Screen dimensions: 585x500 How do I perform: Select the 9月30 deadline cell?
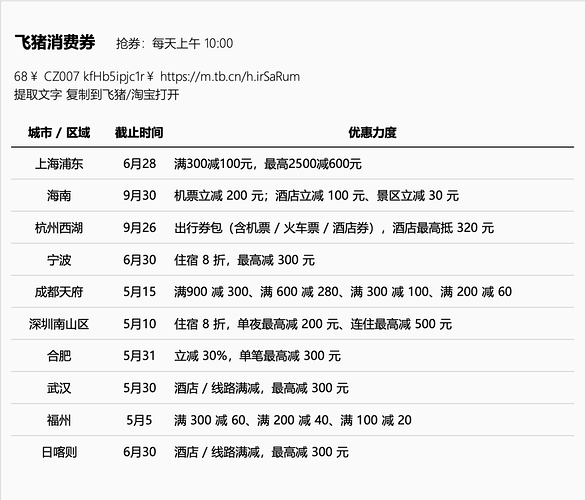click(140, 196)
